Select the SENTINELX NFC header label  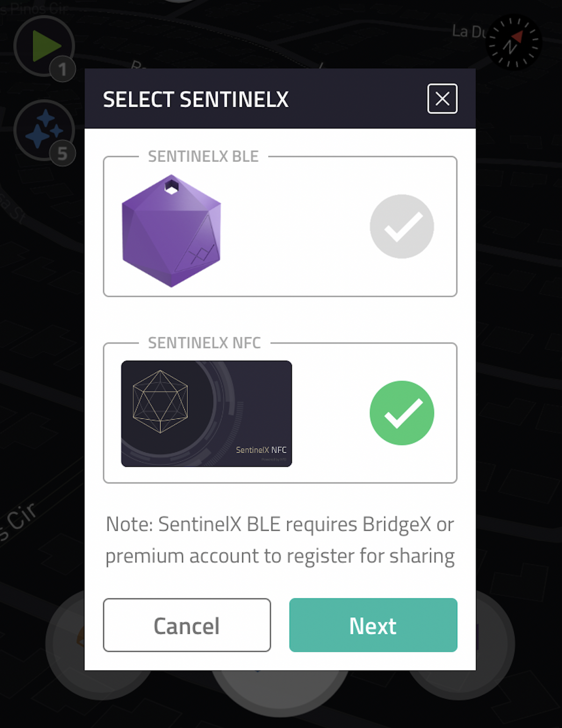[204, 343]
